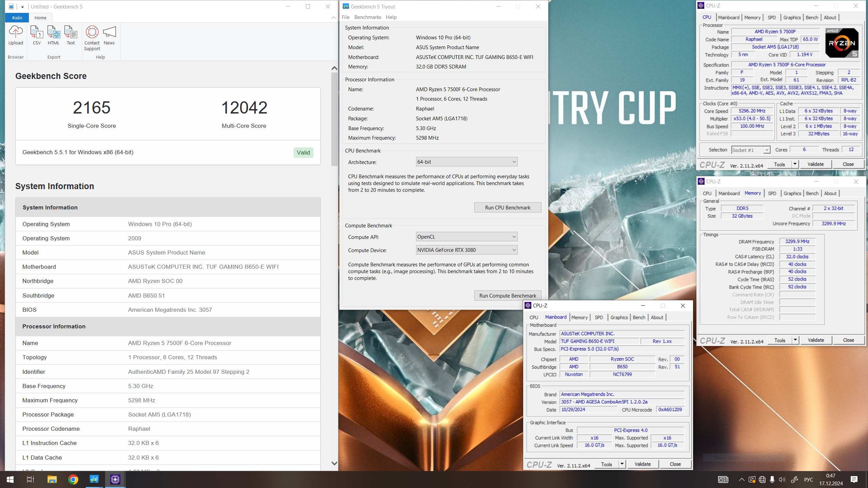
Task: Export results as Text
Action: (71, 35)
